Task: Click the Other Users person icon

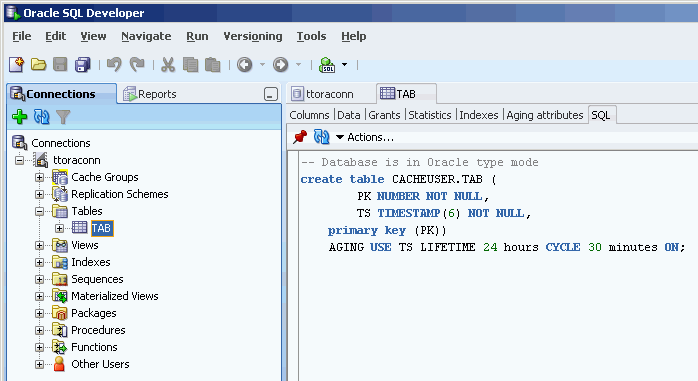Action: pos(59,364)
